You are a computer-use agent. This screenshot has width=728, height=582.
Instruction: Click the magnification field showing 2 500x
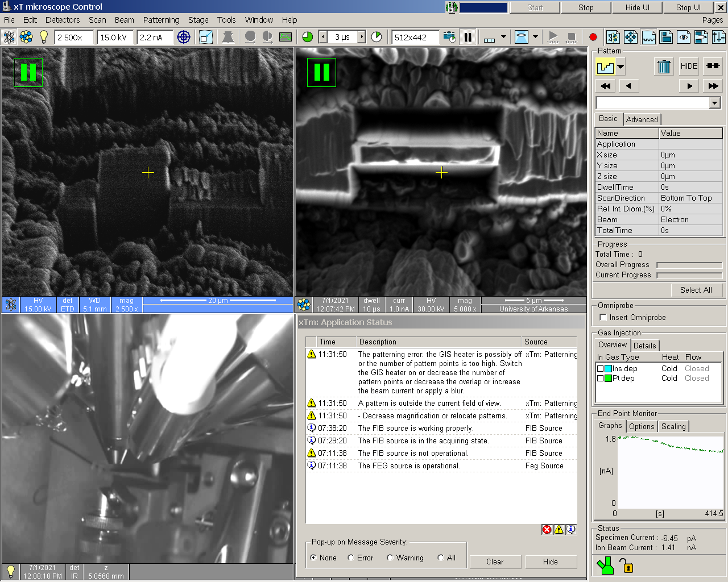74,38
